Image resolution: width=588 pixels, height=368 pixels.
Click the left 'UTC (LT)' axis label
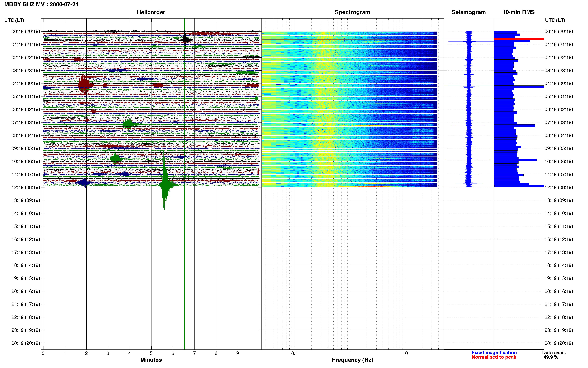coord(14,20)
